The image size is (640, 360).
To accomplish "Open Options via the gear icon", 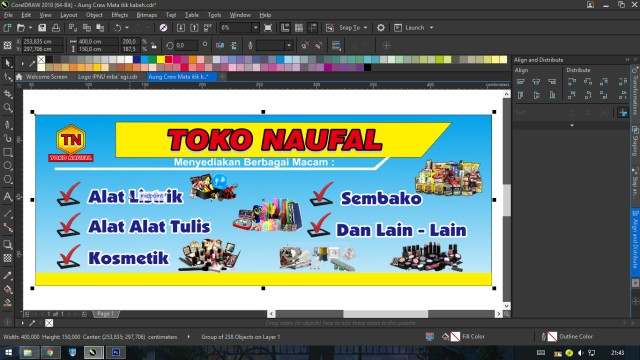I will coord(381,28).
